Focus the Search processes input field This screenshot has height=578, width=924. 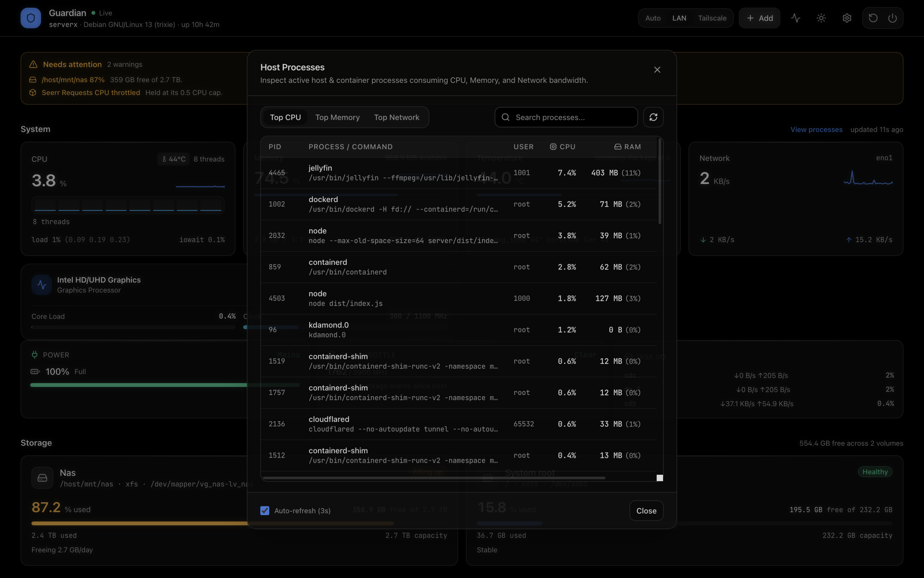pyautogui.click(x=566, y=117)
